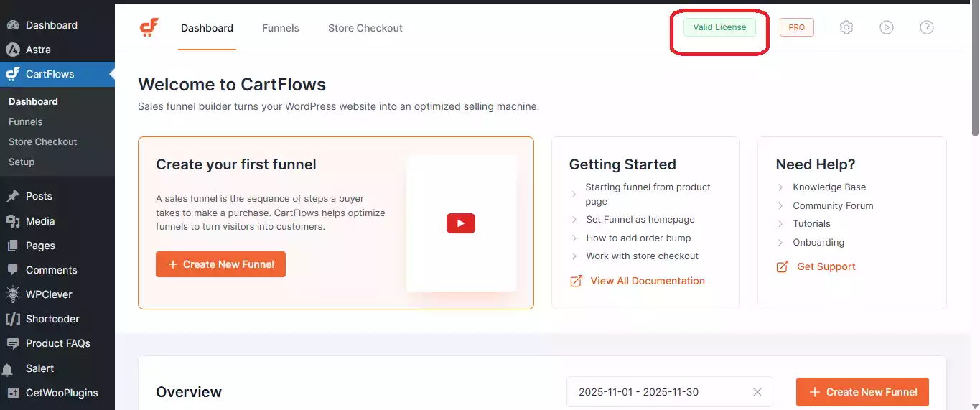This screenshot has height=410, width=980.
Task: Click chevron beside How to add order bump
Action: (x=574, y=238)
